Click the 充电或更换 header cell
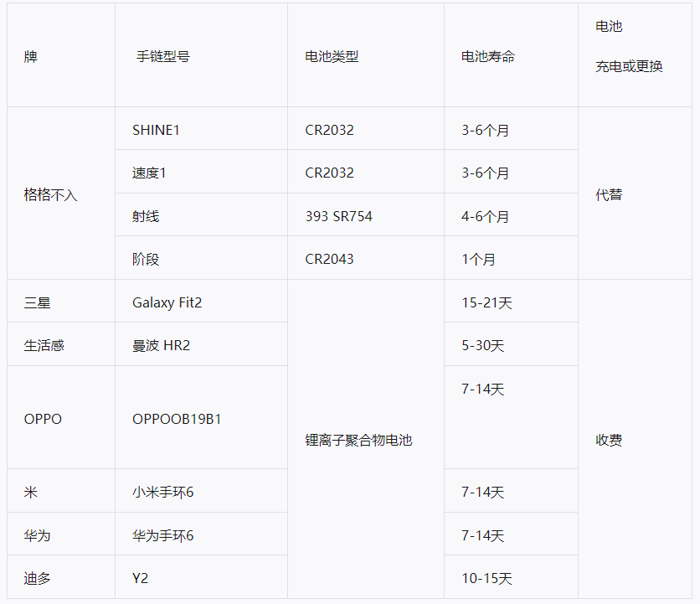 pyautogui.click(x=625, y=66)
